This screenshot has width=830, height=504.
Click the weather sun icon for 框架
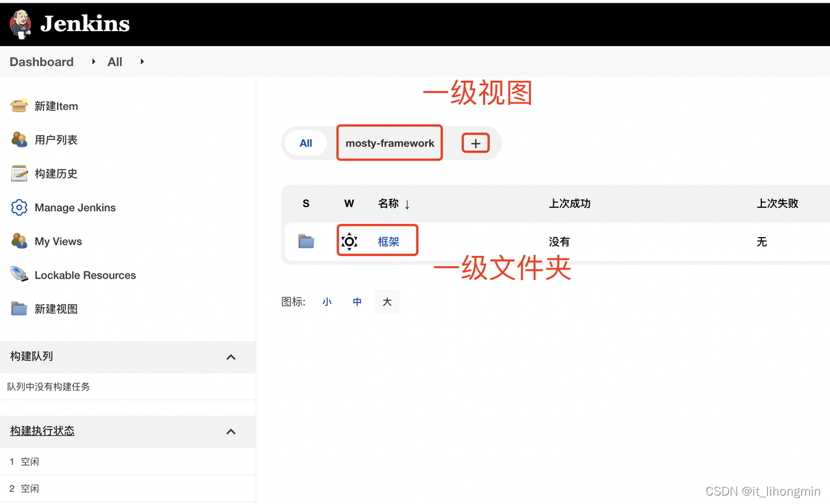point(350,242)
